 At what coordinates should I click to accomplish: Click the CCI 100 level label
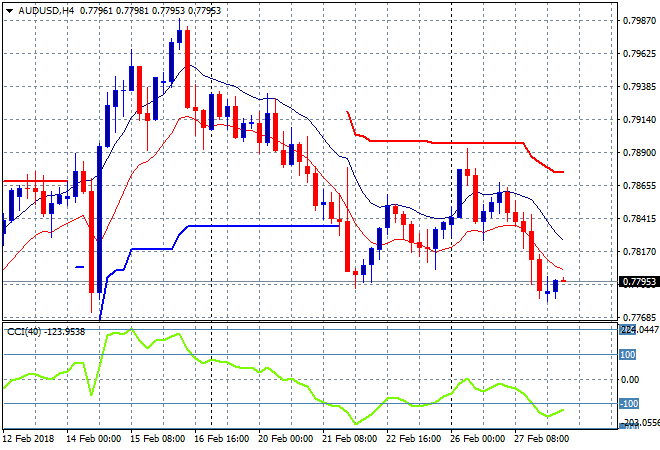click(x=628, y=355)
